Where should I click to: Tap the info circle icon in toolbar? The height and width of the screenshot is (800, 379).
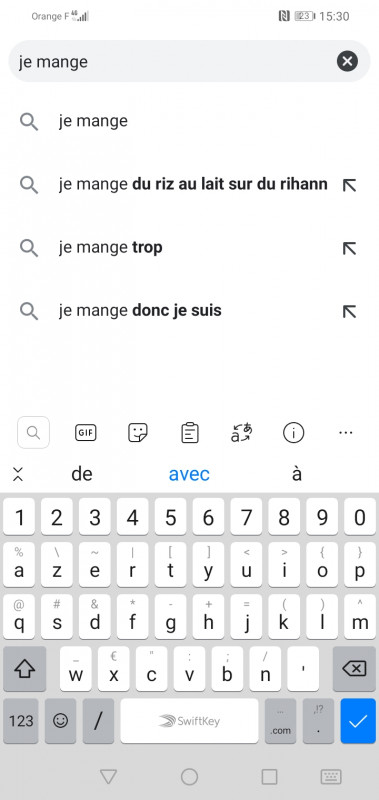tap(293, 433)
